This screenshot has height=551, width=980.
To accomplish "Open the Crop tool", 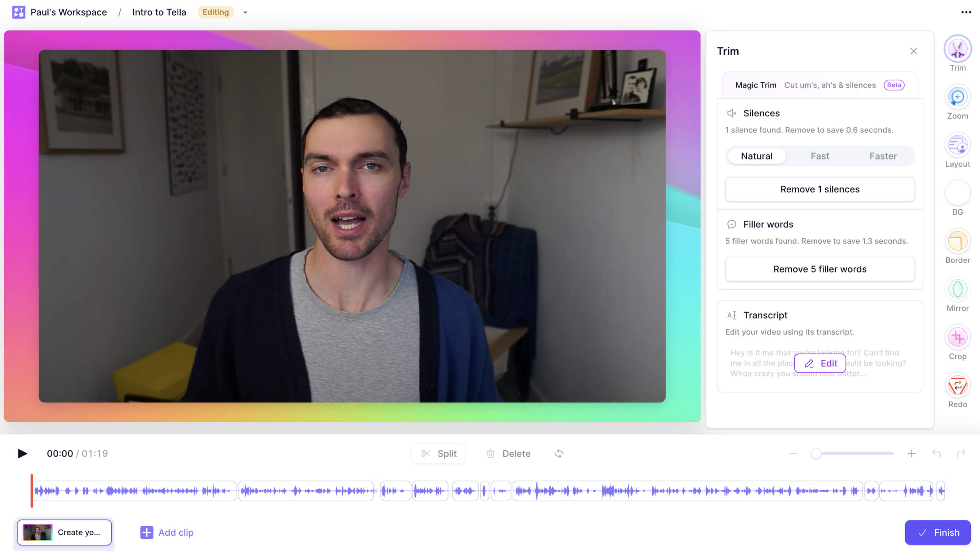I will click(957, 341).
